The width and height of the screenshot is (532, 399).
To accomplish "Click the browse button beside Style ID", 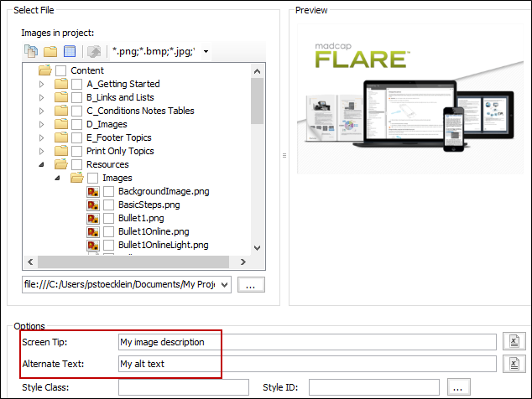I will tap(458, 387).
